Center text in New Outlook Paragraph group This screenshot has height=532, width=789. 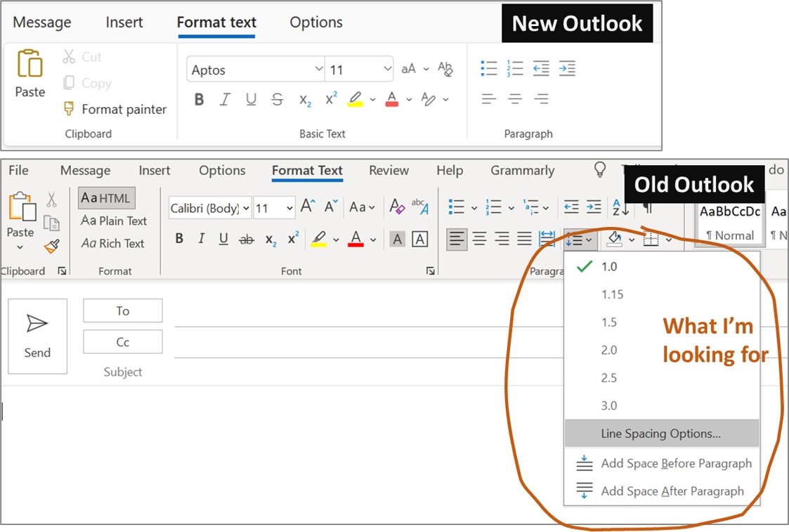[x=515, y=98]
